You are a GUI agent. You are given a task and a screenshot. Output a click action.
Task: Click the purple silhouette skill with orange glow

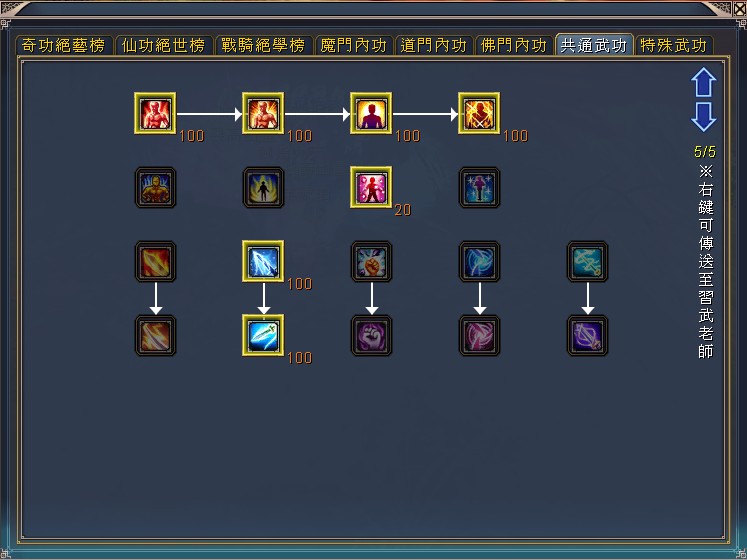pos(371,113)
